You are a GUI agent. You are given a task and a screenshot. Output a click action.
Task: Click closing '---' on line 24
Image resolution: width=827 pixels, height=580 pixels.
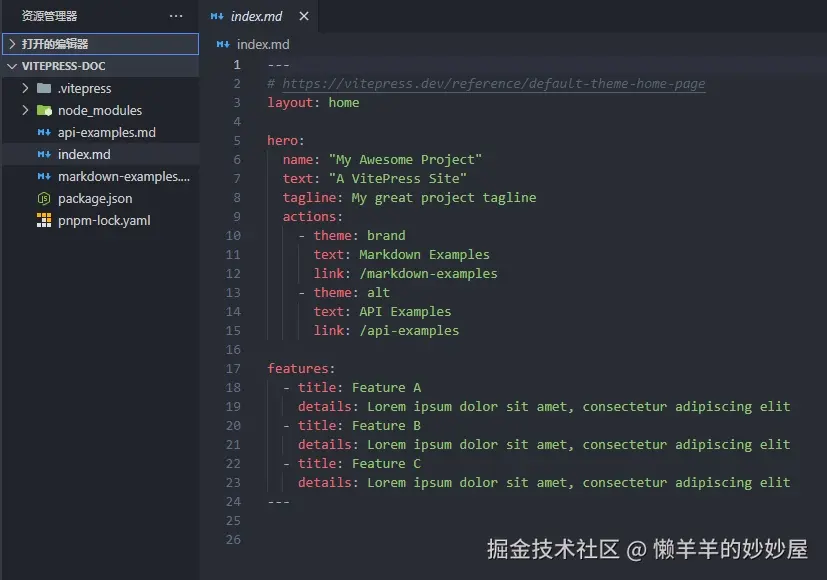pyautogui.click(x=278, y=501)
